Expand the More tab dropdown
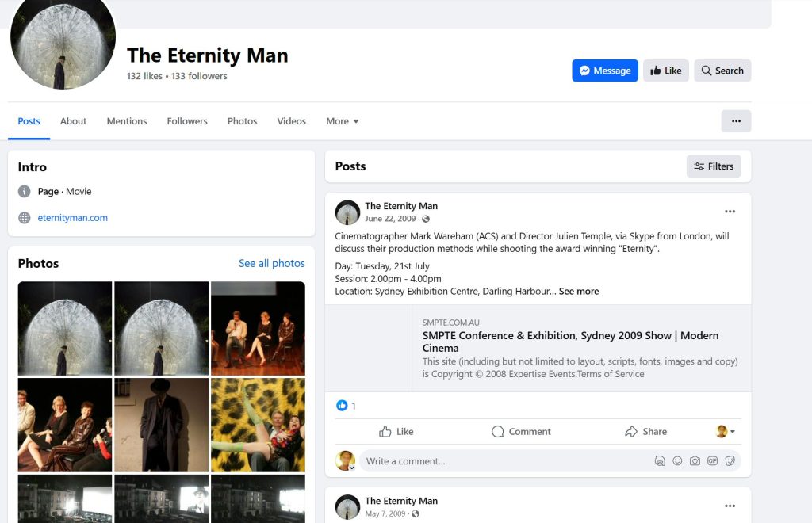This screenshot has width=812, height=523. (343, 121)
